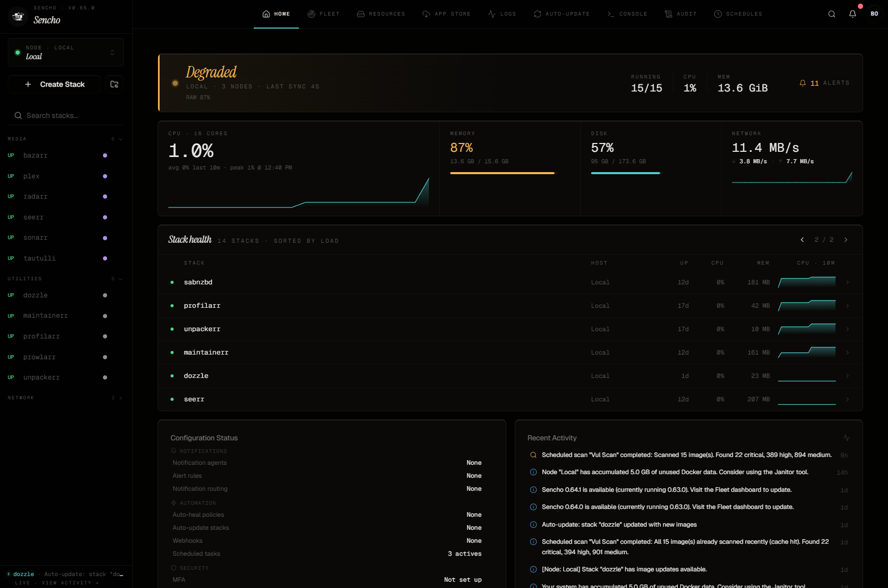The width and height of the screenshot is (888, 588).
Task: Click the prowlarr status dot icon
Action: 105,357
